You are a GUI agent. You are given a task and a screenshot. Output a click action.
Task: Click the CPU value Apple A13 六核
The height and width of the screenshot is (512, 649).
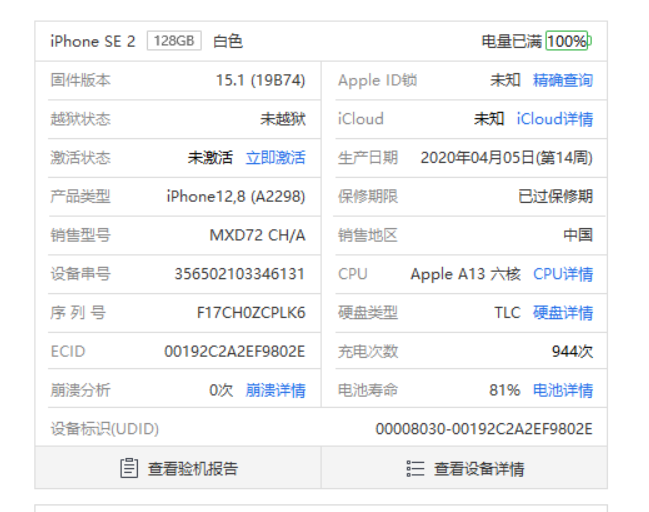coord(466,274)
